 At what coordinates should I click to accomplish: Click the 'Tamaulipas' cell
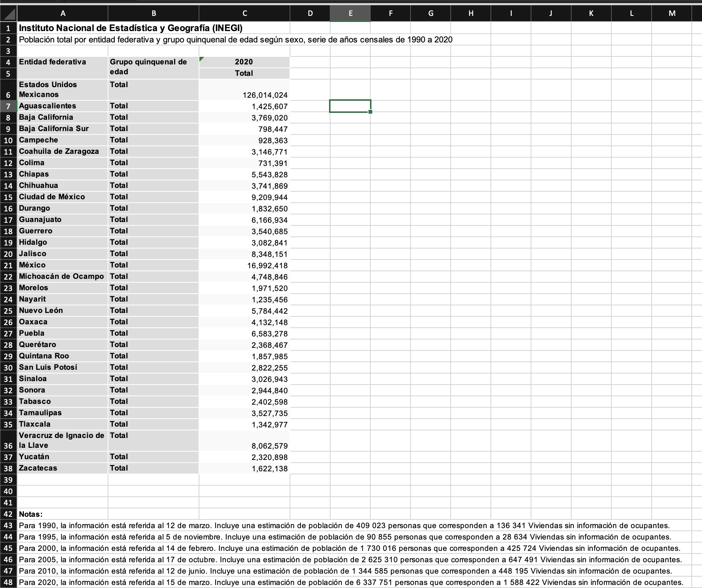(63, 413)
